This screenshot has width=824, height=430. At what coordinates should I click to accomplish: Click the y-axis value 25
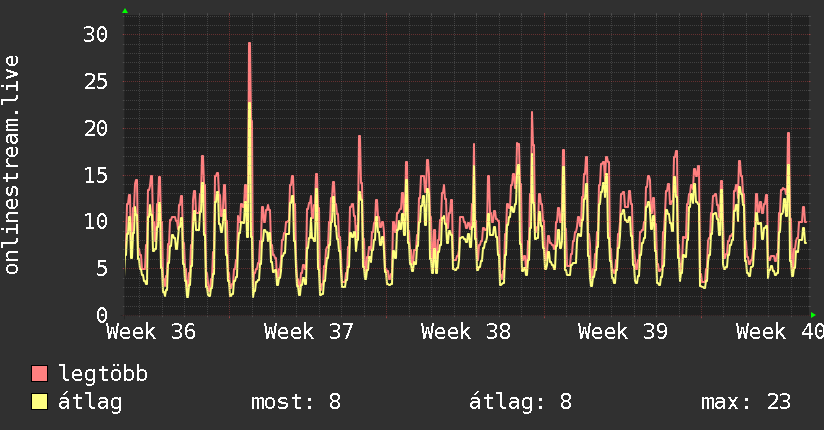click(96, 81)
